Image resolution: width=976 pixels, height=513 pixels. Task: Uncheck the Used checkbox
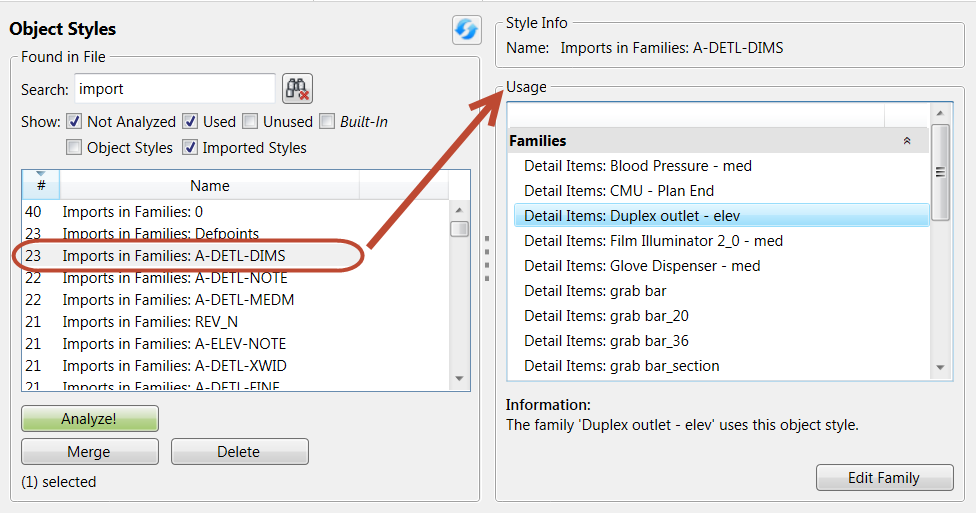pyautogui.click(x=190, y=121)
